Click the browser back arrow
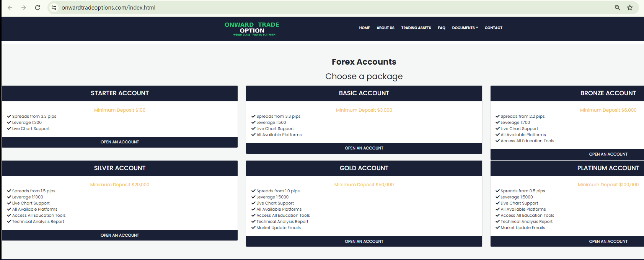 (10, 8)
